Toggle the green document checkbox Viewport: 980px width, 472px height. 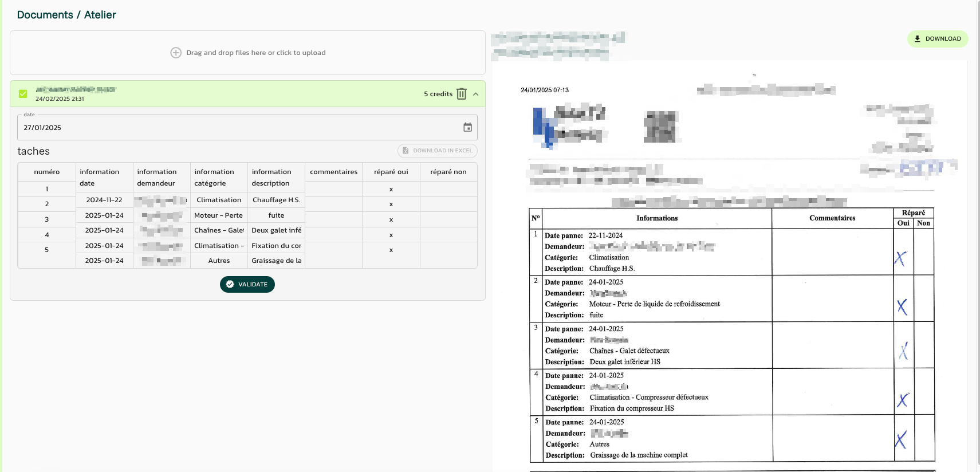pyautogui.click(x=23, y=94)
